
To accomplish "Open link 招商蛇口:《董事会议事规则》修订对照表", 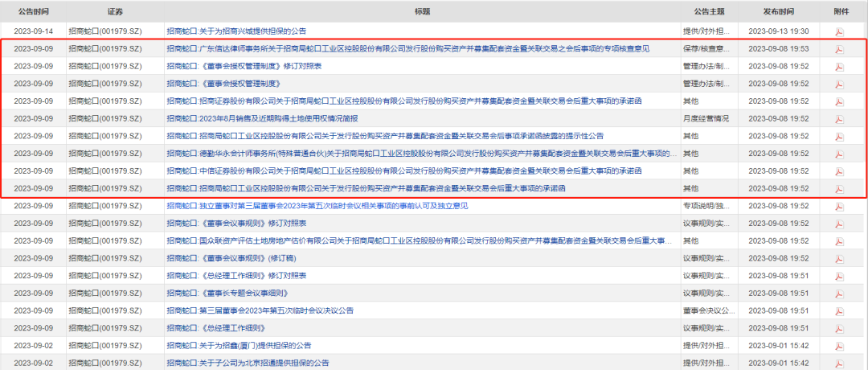I will (236, 224).
